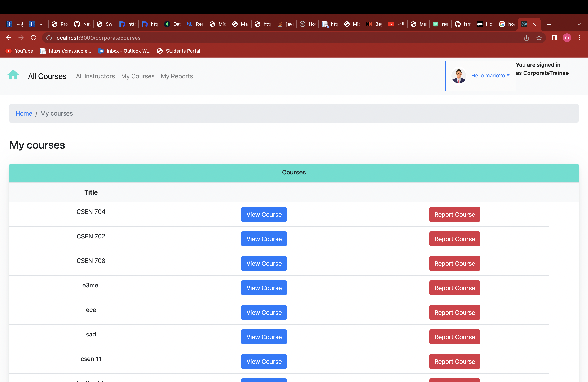The height and width of the screenshot is (382, 588).
Task: Report Course for CSEN 702
Action: 455,239
